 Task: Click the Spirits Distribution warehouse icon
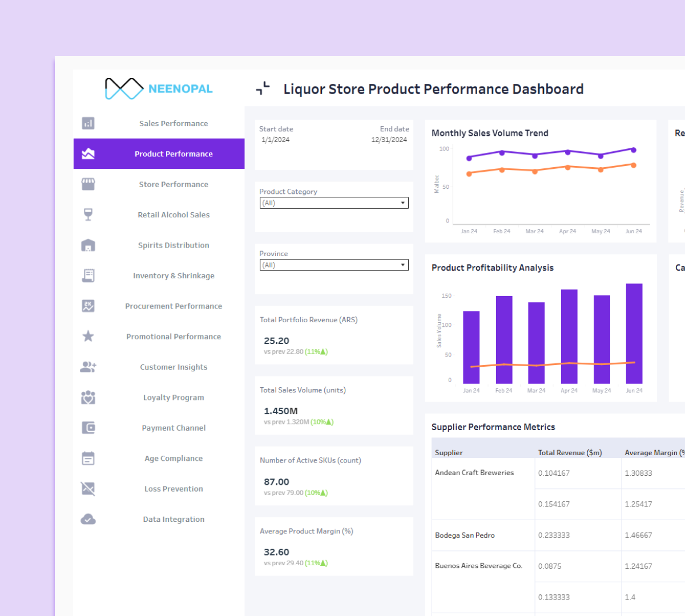88,245
